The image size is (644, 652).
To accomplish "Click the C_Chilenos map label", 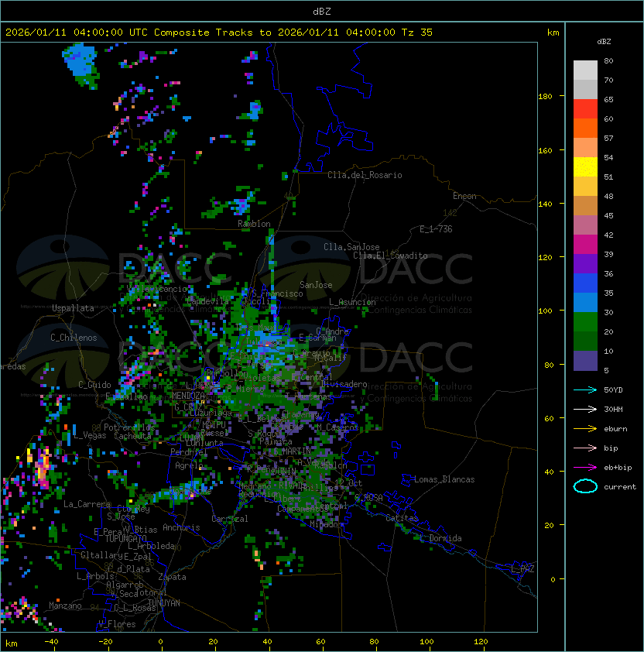I will coord(74,338).
